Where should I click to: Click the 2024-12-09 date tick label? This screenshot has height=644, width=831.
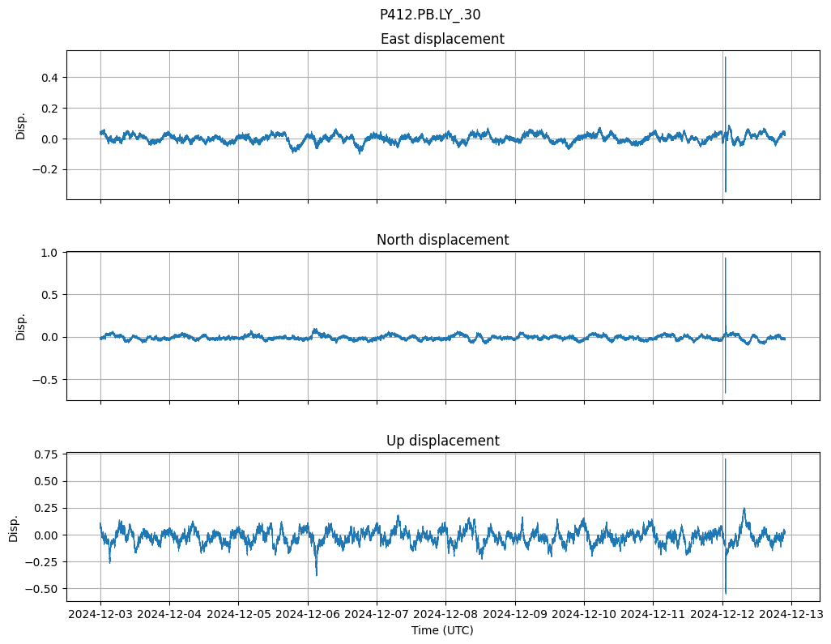(x=515, y=614)
